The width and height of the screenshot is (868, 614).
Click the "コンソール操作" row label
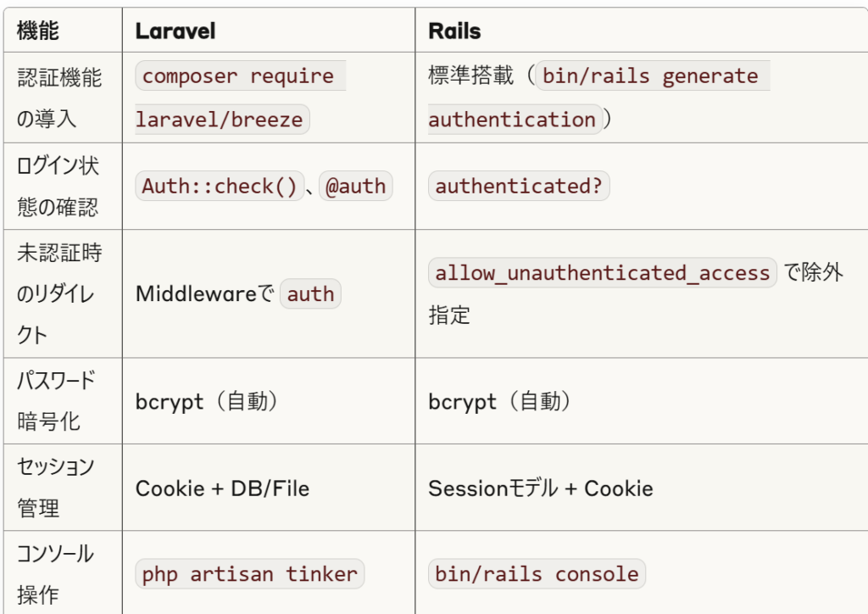[x=56, y=574]
